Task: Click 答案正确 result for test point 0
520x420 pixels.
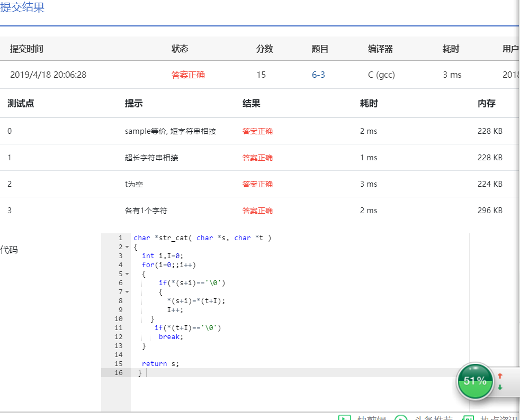Action: [x=257, y=131]
